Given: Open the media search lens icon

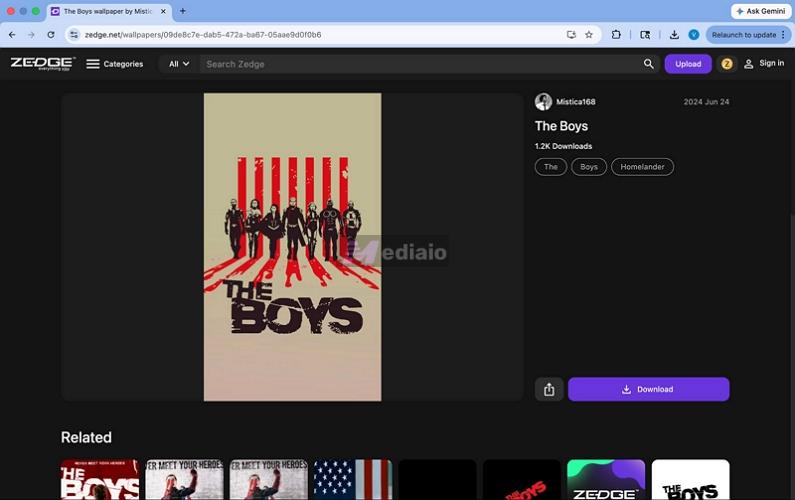Looking at the screenshot, I should [645, 35].
